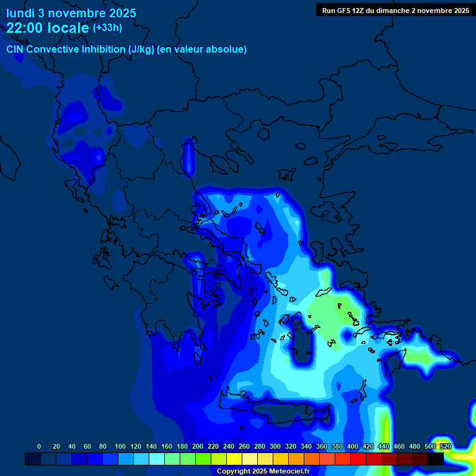Viewport: 476px width, 476px height.
Task: Click the (+33h) forecast offset label
Action: point(107,28)
